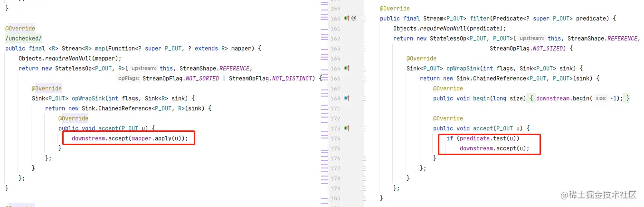Click line number 162
Image resolution: width=644 pixels, height=207 pixels.
(335, 39)
